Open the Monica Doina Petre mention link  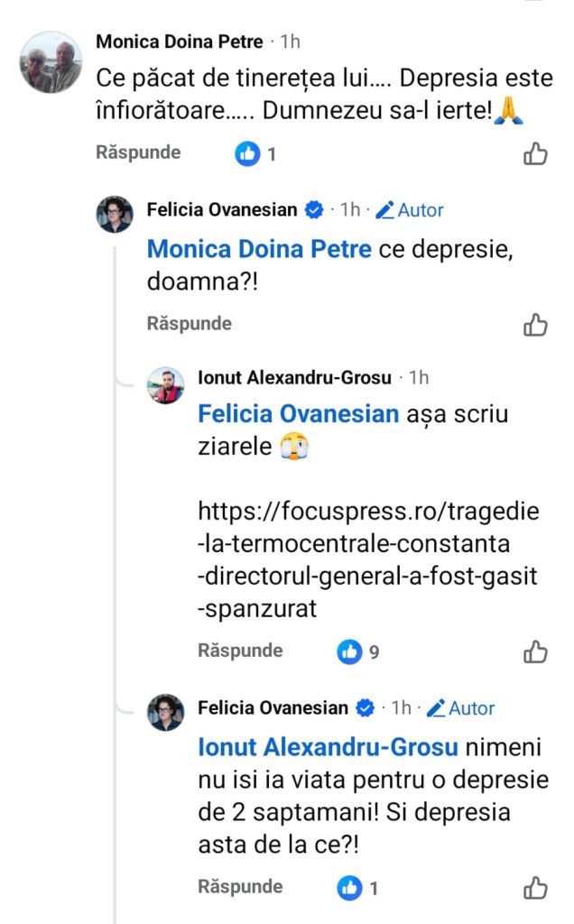click(259, 249)
